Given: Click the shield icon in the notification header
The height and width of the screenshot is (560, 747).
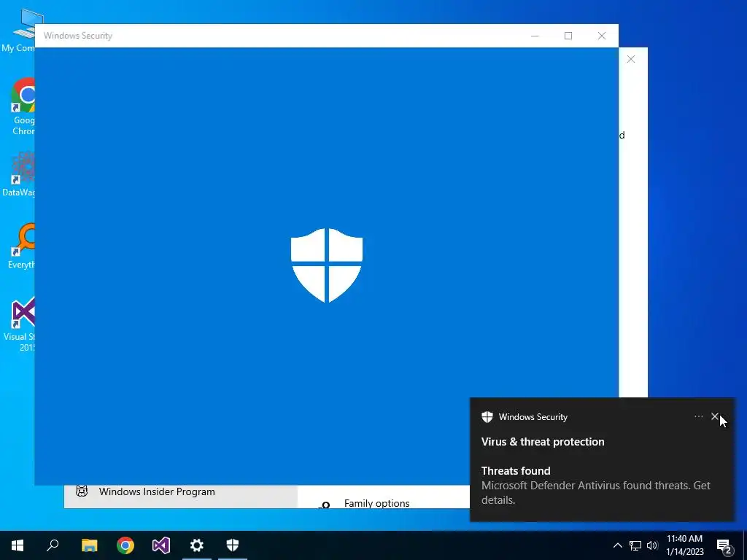Looking at the screenshot, I should click(487, 416).
